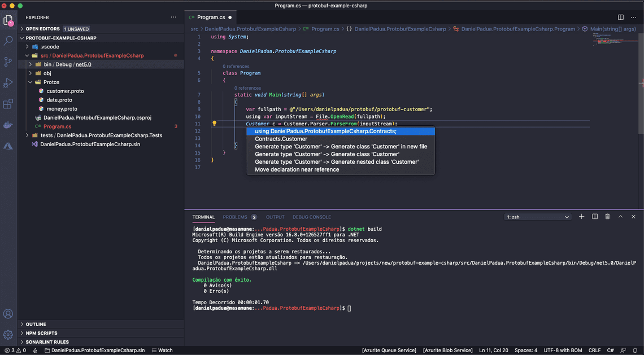Click the quick fix lightbulb beside line 11

click(x=215, y=123)
